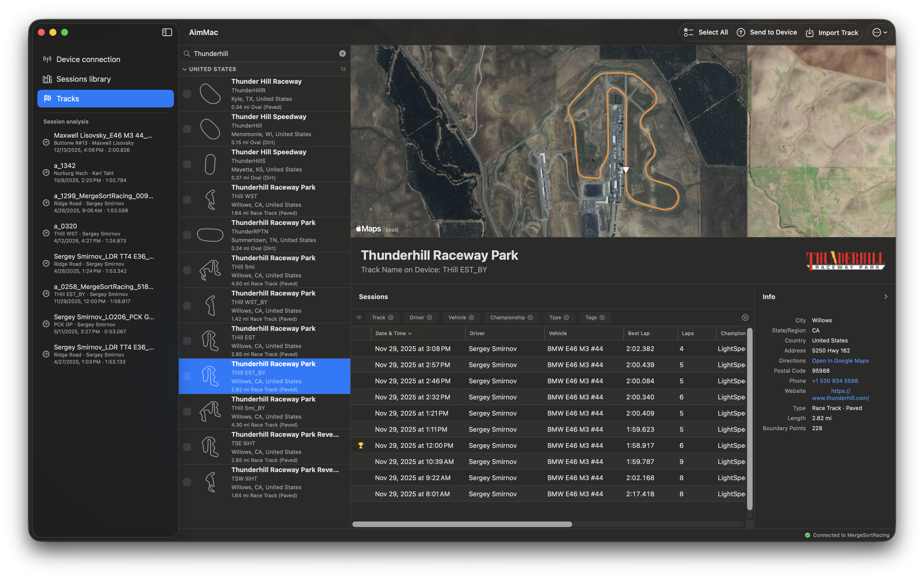Click the vertical scrollbar of sessions table
The image size is (924, 579).
tap(750, 419)
